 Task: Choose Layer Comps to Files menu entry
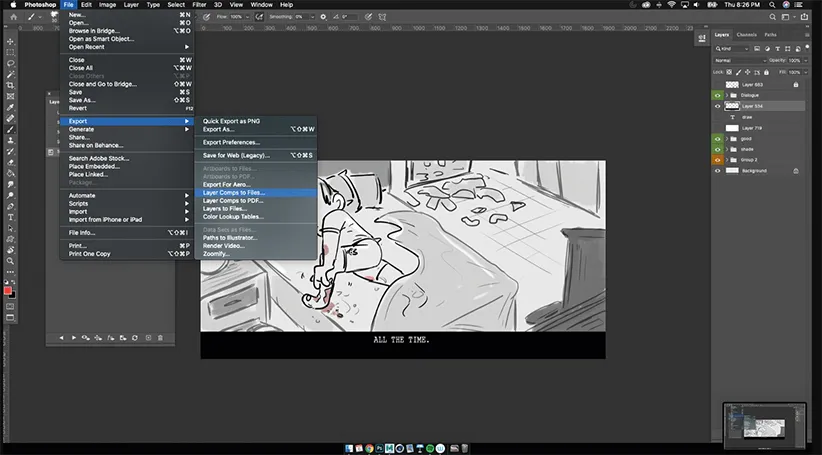[234, 192]
